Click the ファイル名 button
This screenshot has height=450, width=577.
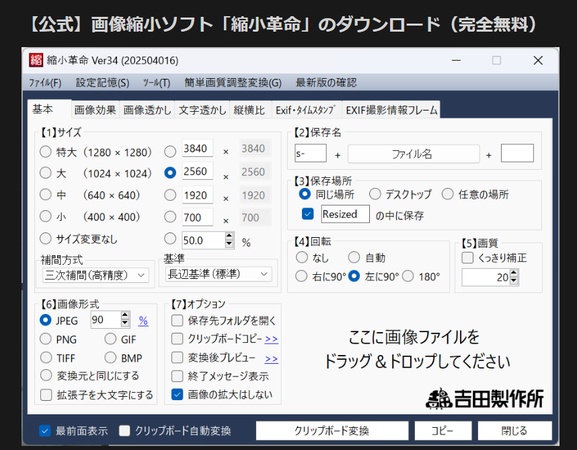point(413,154)
